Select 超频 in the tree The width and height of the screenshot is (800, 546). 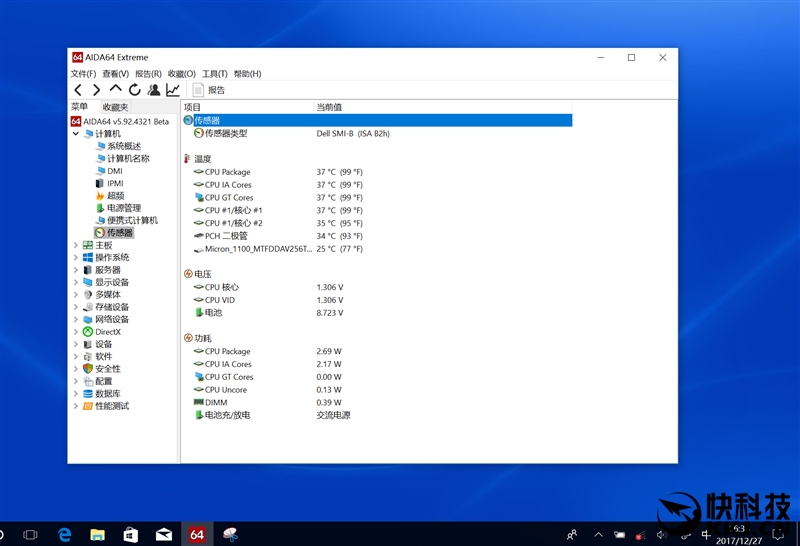pos(110,195)
